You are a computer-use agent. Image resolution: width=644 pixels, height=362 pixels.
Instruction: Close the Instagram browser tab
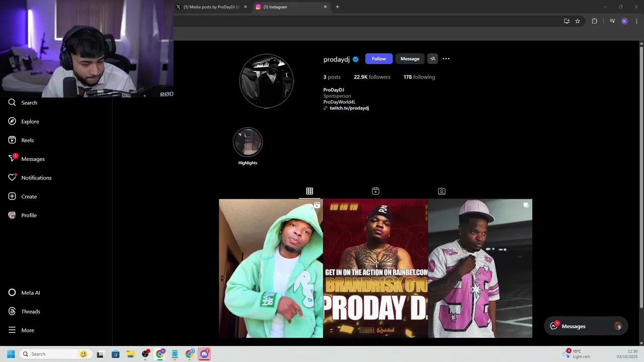tap(325, 7)
